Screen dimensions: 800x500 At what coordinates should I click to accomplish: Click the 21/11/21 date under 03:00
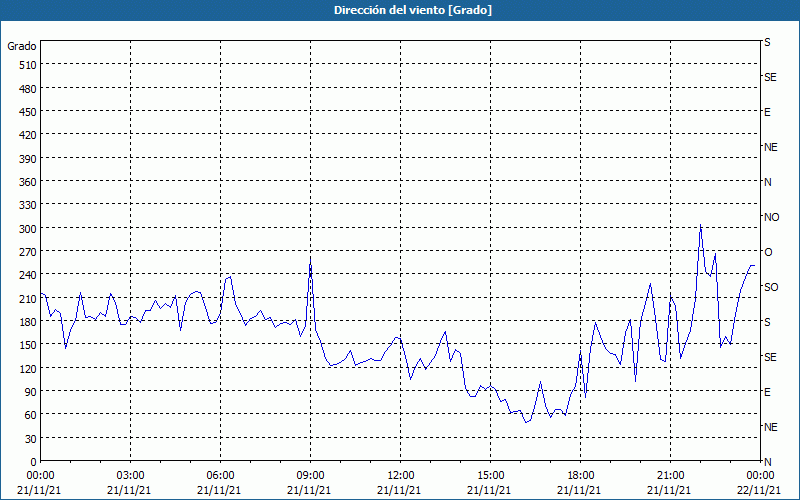[129, 490]
